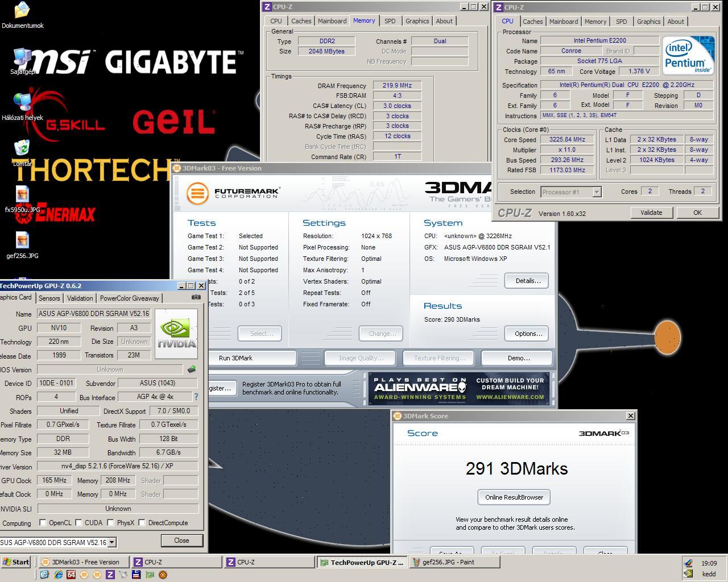728x582 pixels.
Task: Click the GPU-Z screenshot camera icon
Action: pos(196,297)
